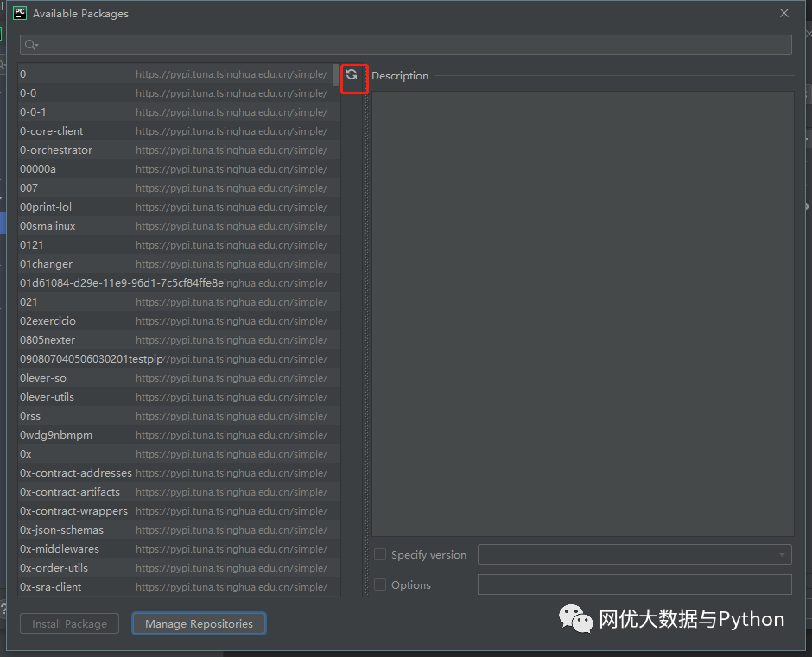The image size is (812, 657).
Task: Select the 0x-json-schemas package
Action: [x=179, y=529]
